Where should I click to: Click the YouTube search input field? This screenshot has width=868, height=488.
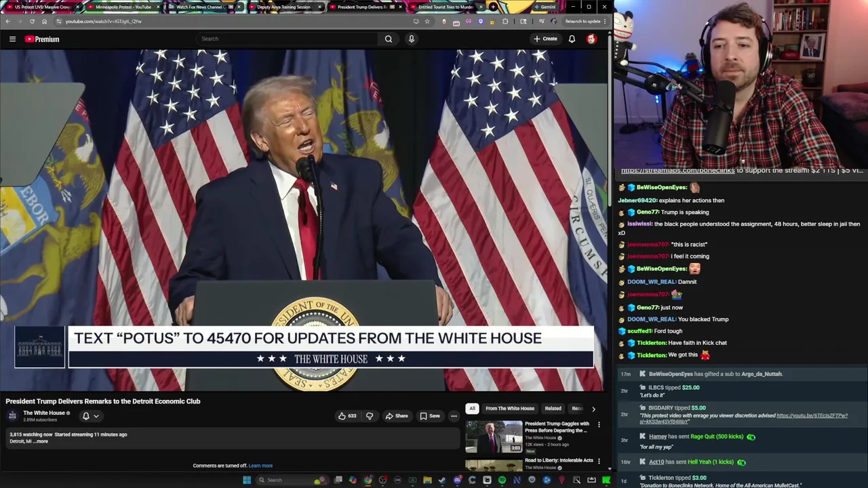[x=288, y=39]
